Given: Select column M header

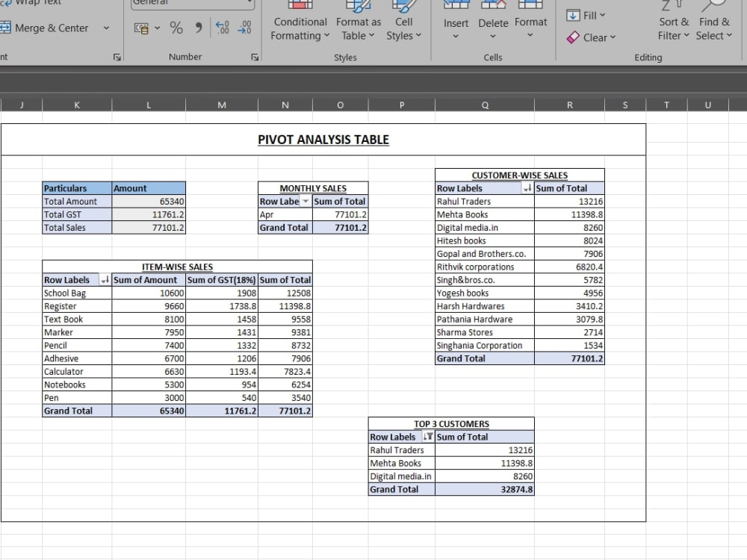Looking at the screenshot, I should [x=222, y=105].
